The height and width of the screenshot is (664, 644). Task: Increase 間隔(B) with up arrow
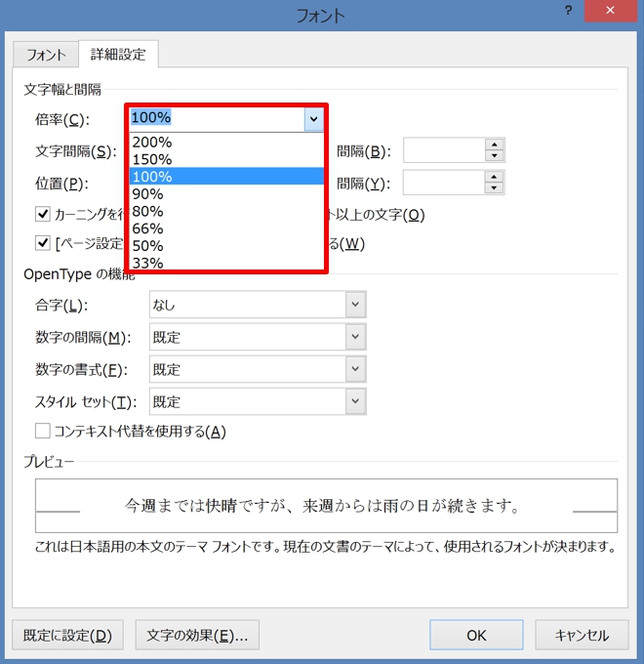pos(494,145)
